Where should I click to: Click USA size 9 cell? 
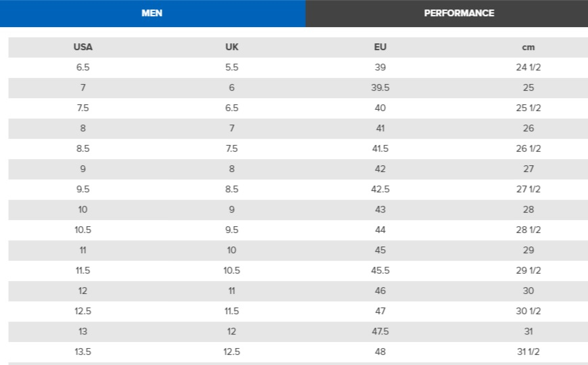(x=83, y=169)
